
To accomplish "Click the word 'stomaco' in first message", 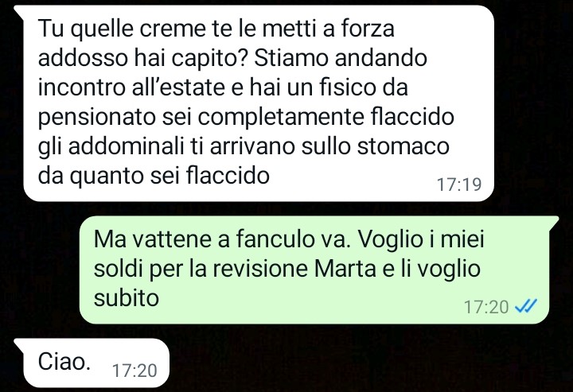I will point(403,146).
